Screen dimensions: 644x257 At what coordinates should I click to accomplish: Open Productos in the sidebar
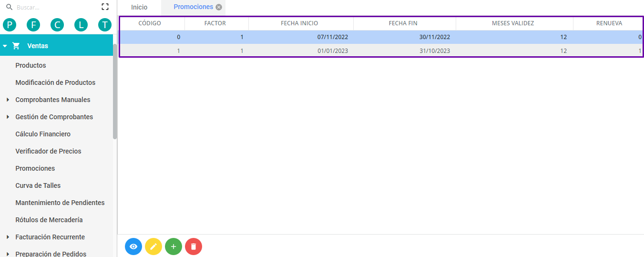click(31, 65)
